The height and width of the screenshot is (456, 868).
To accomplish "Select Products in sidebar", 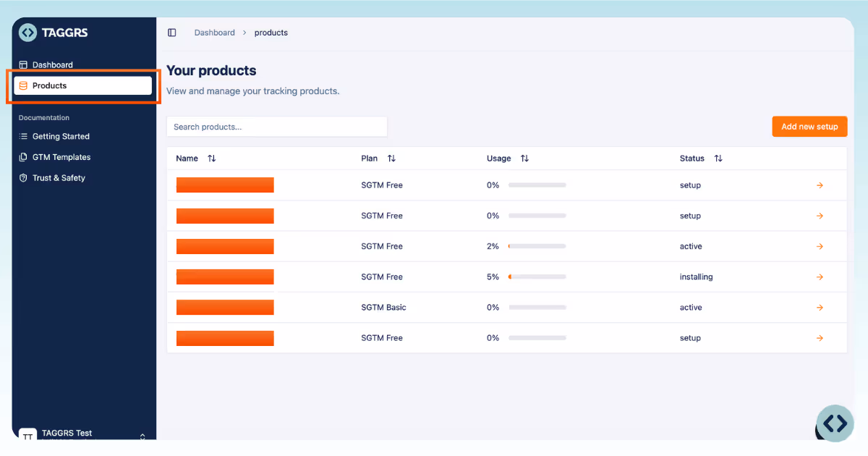I will [83, 85].
